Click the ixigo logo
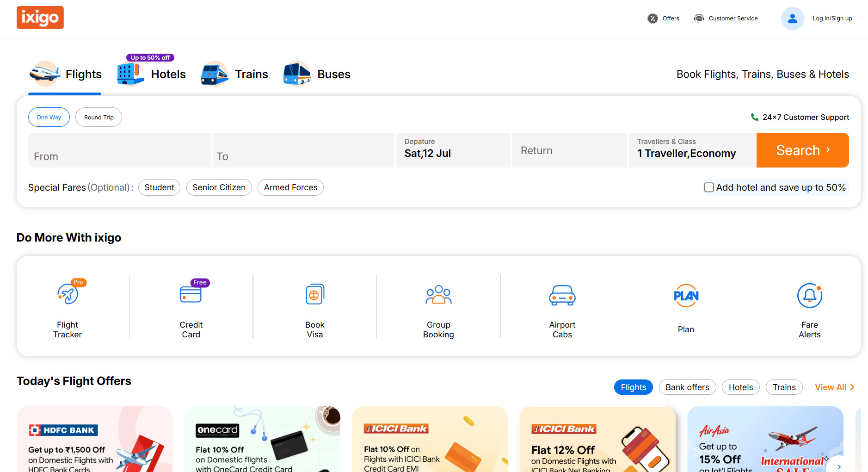 (40, 18)
